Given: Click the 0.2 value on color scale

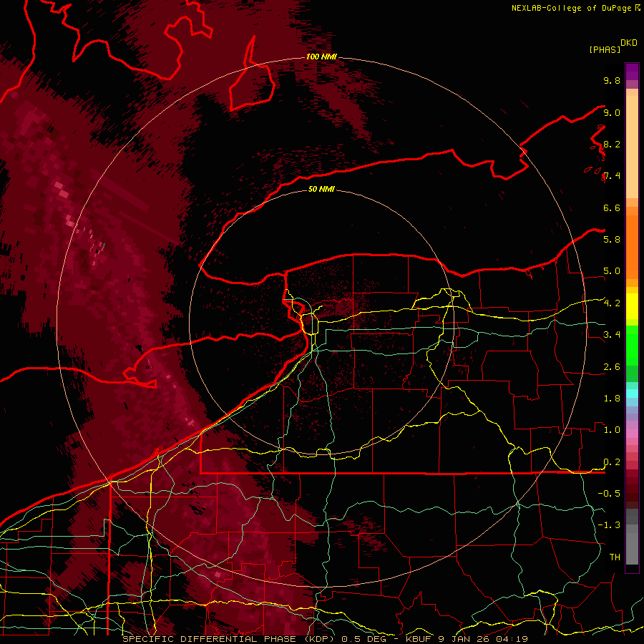Looking at the screenshot, I should tap(612, 462).
